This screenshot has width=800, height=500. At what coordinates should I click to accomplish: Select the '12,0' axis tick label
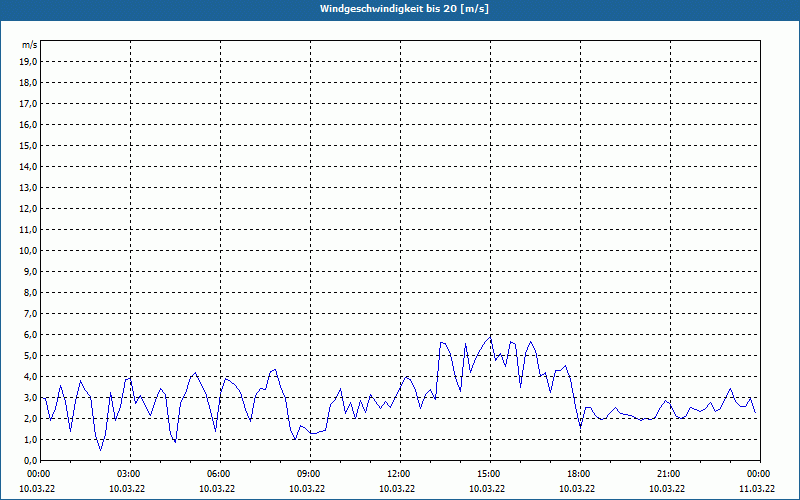click(x=28, y=208)
